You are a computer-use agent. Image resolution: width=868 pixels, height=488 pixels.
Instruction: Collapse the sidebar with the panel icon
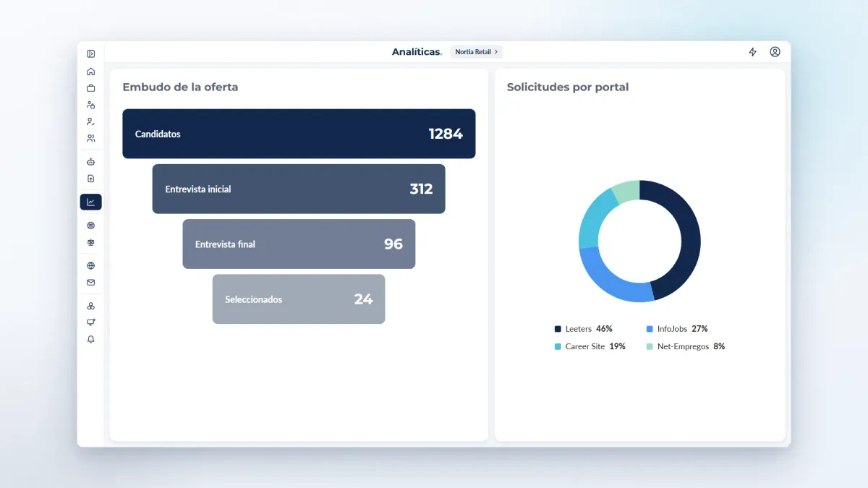91,53
